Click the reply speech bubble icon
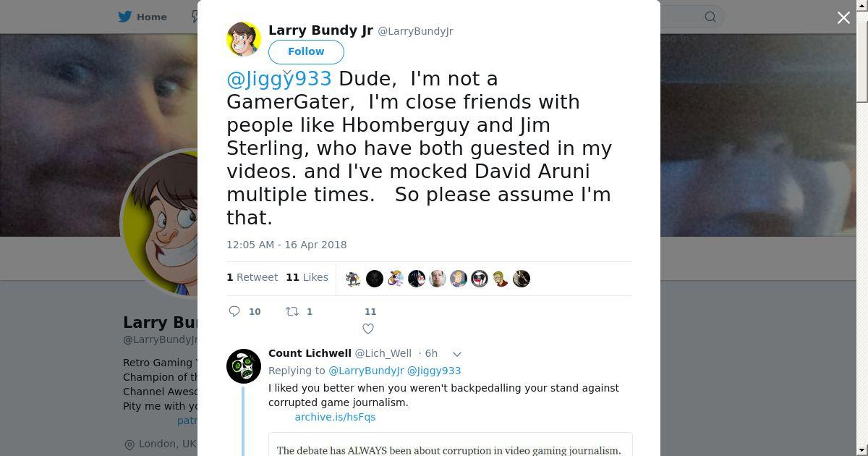Image resolution: width=868 pixels, height=456 pixels. click(x=234, y=311)
